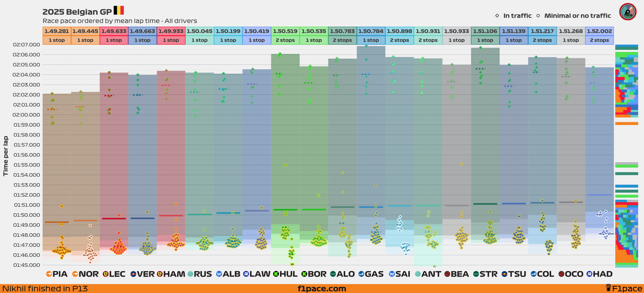Click the 1 stop cell under 1.49.281
The width and height of the screenshot is (644, 293).
tap(57, 40)
